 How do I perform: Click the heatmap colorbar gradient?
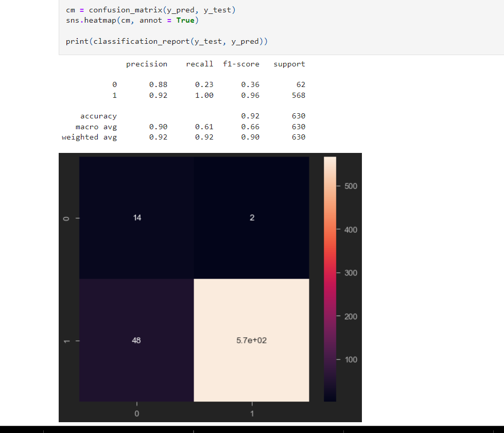point(329,278)
